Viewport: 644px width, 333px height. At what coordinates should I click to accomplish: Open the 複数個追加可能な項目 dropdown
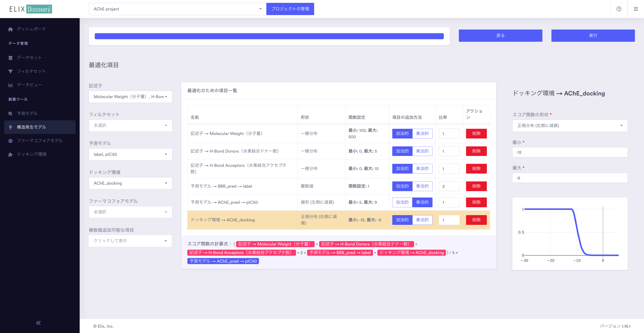click(x=130, y=241)
